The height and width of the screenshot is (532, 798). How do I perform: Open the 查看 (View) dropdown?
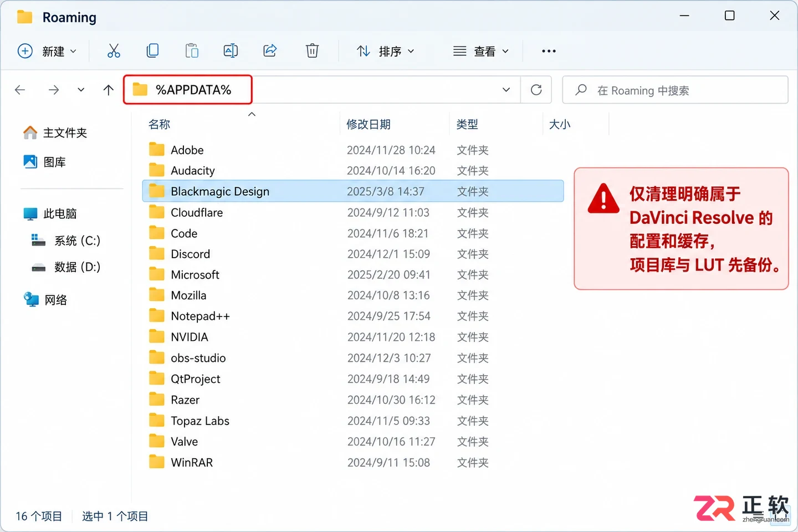[x=481, y=51]
